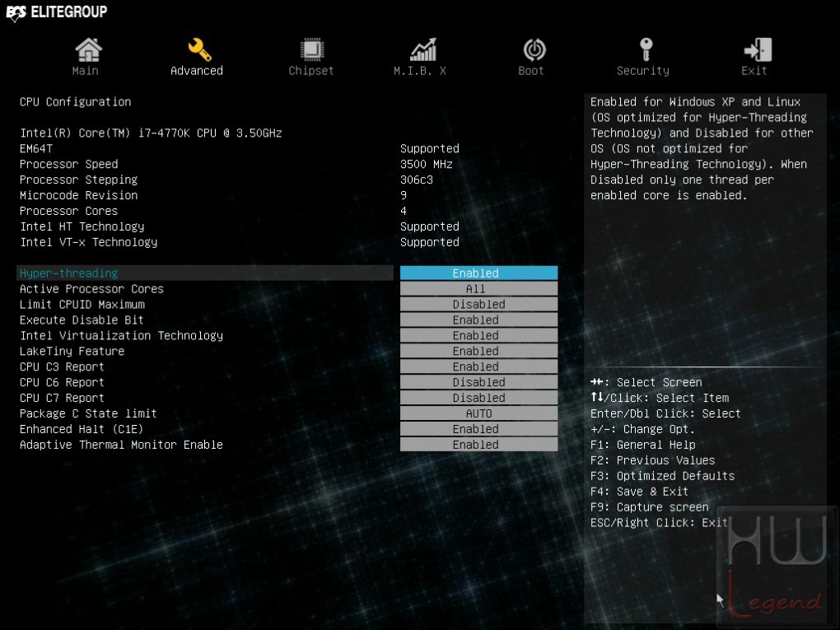Click the ECS Elitegroup logo
Screen dimensions: 840x630
click(x=56, y=12)
